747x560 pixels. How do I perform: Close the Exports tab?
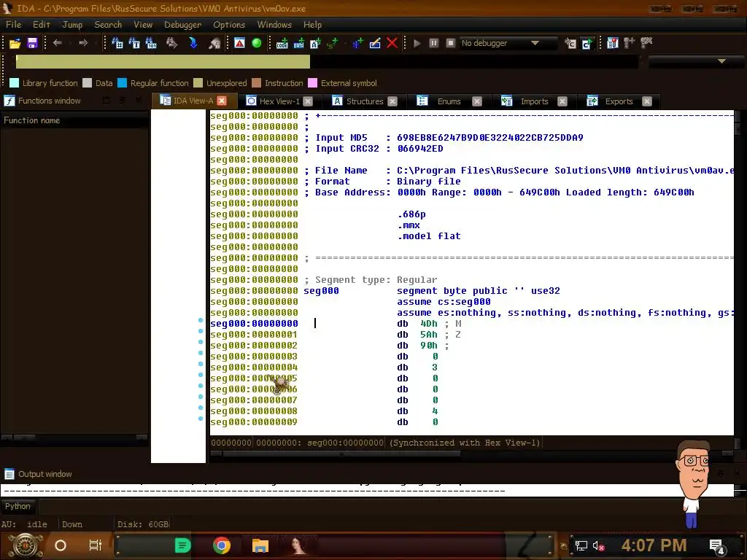pyautogui.click(x=647, y=101)
